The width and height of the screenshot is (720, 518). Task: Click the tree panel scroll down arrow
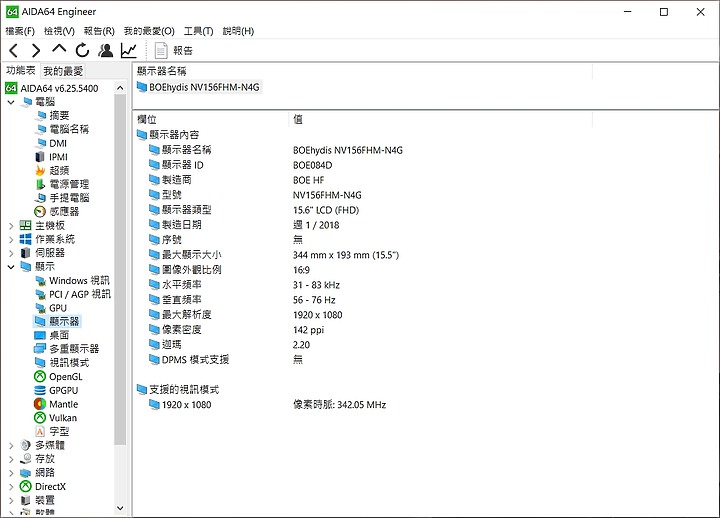[120, 508]
